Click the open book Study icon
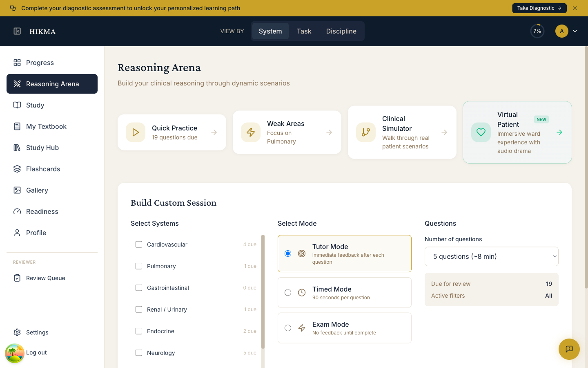 [17, 105]
